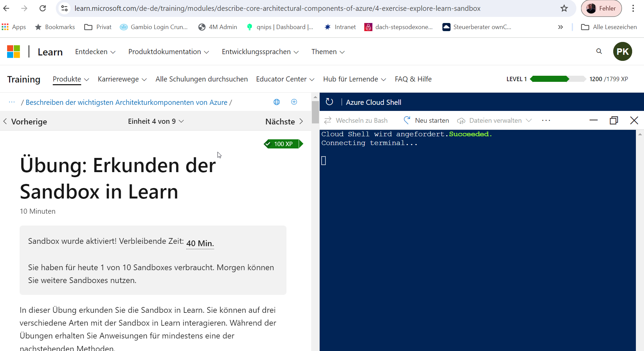
Task: Open Steuerberater ownCloud bookmark
Action: point(477,27)
